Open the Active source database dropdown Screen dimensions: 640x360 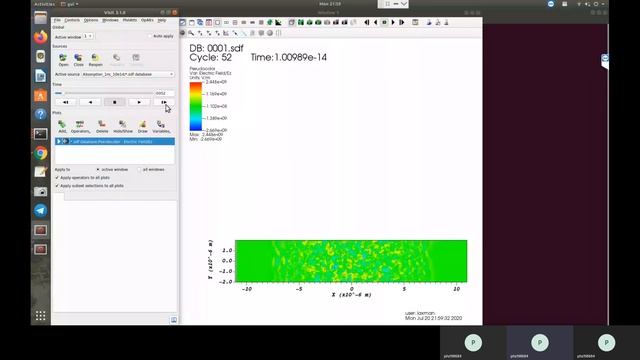point(128,74)
